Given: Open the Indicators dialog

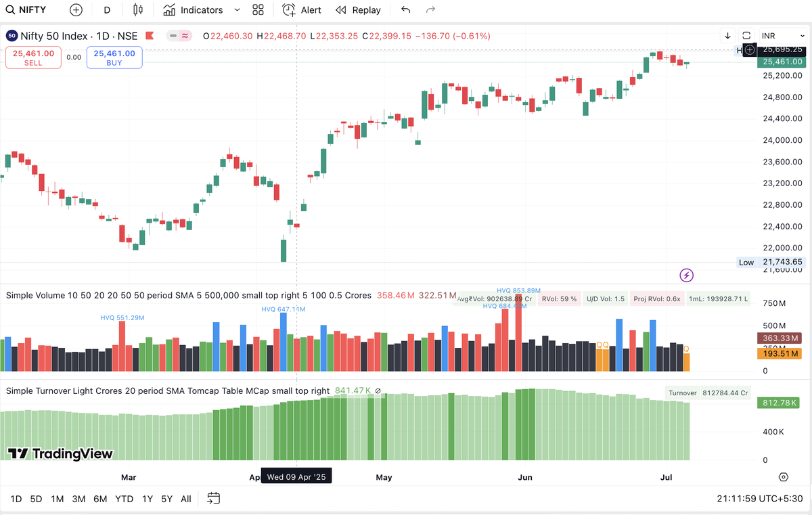Looking at the screenshot, I should pyautogui.click(x=193, y=10).
